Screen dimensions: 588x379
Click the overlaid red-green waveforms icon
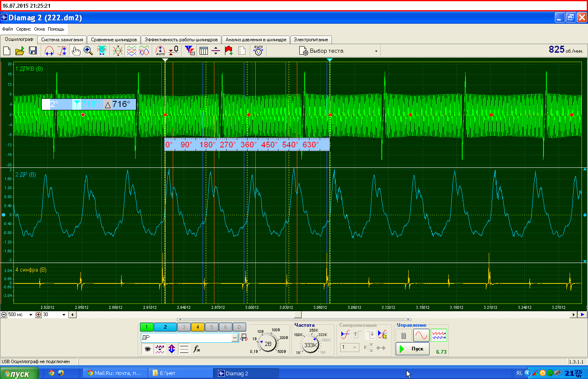(x=118, y=51)
